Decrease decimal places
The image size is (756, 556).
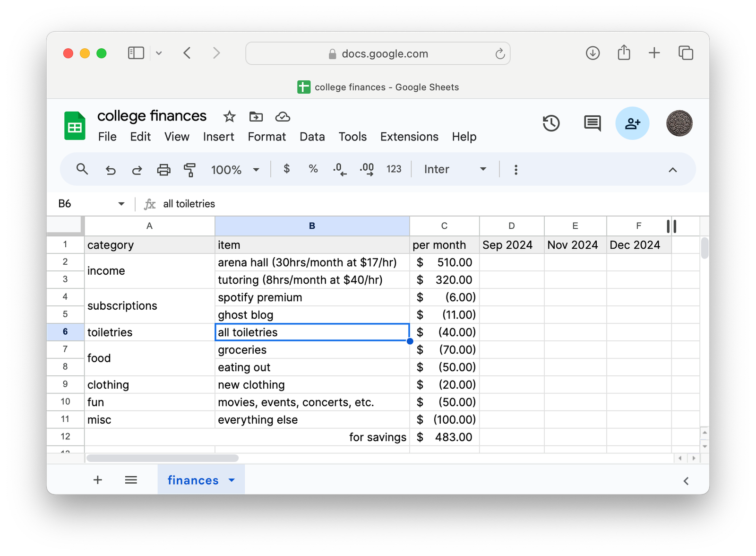[x=339, y=169]
